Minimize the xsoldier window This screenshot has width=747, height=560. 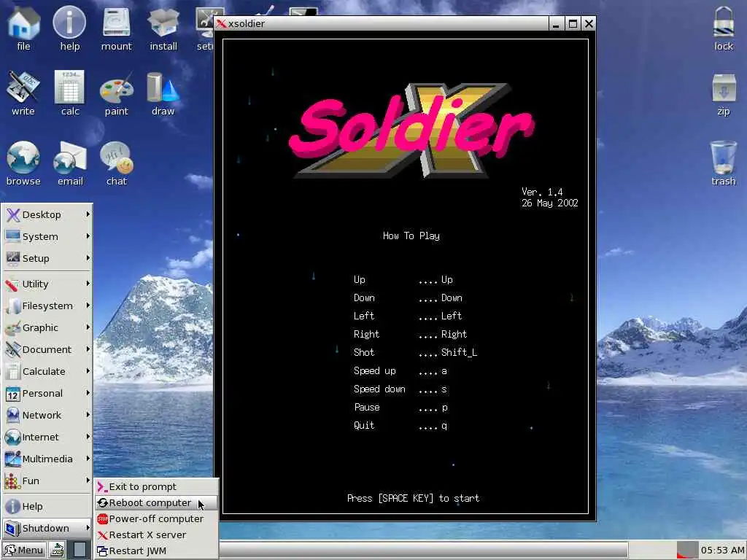point(555,23)
